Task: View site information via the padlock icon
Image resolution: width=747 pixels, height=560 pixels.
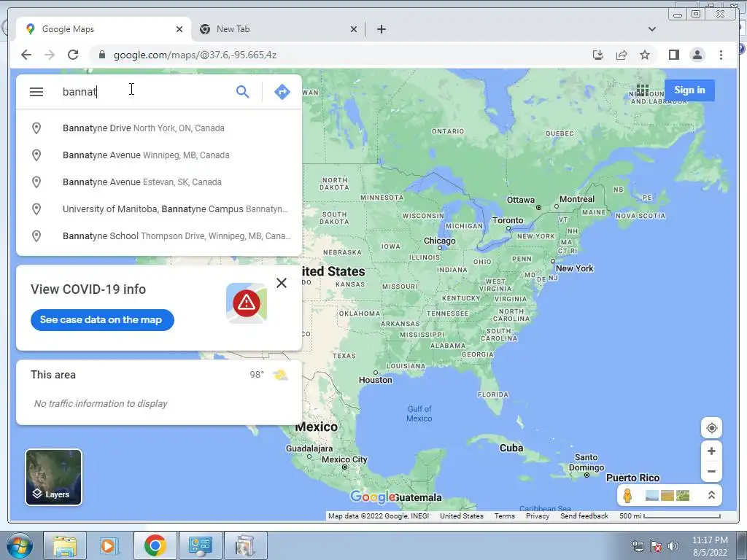Action: [x=101, y=55]
